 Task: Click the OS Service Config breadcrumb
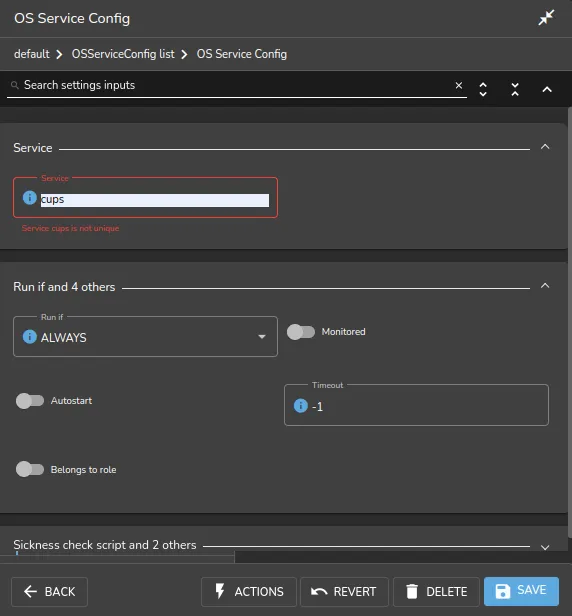point(242,54)
